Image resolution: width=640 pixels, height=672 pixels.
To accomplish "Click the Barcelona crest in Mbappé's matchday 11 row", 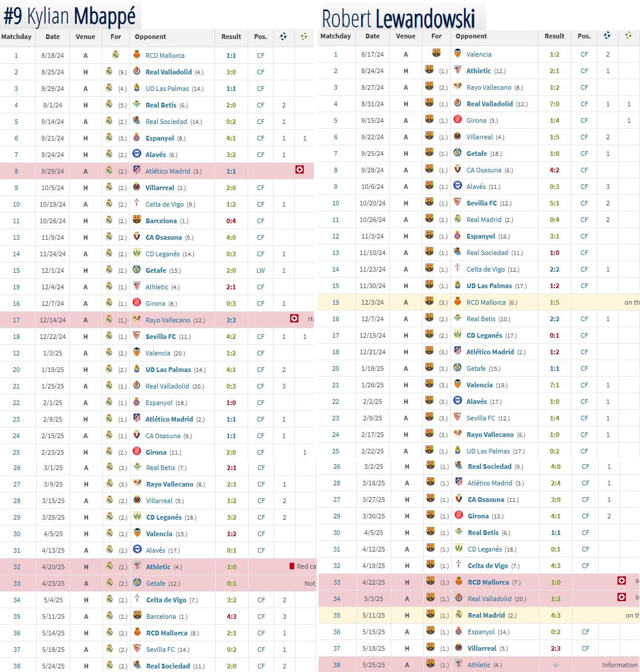I will (x=137, y=220).
